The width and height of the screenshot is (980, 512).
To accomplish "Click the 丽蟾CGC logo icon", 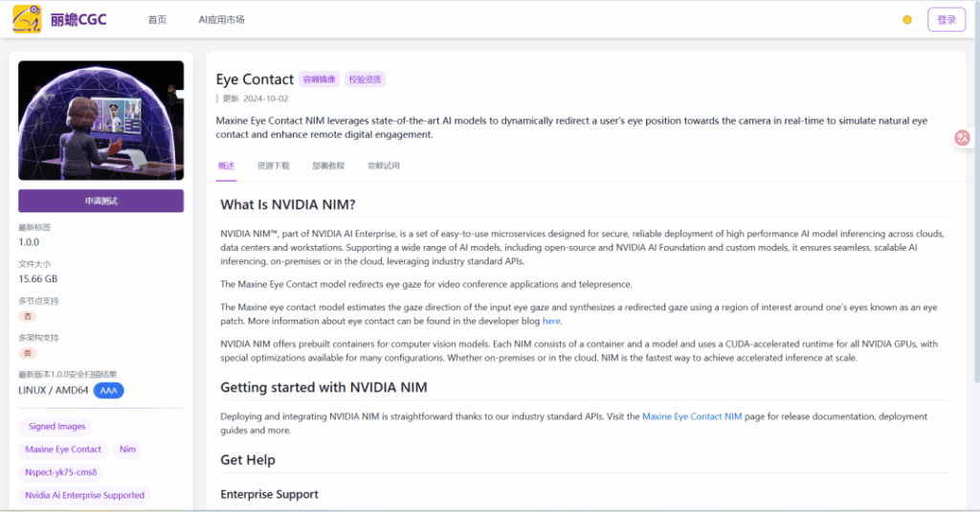I will click(27, 19).
